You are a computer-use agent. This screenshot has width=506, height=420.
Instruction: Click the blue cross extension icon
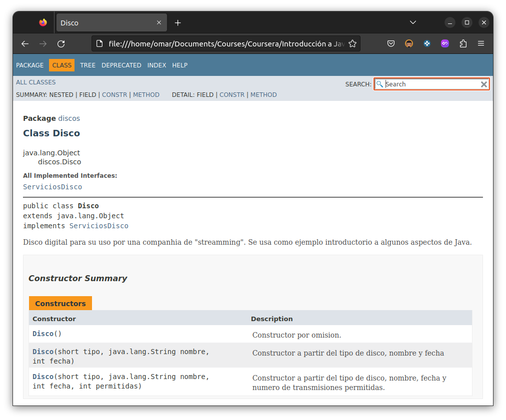427,44
